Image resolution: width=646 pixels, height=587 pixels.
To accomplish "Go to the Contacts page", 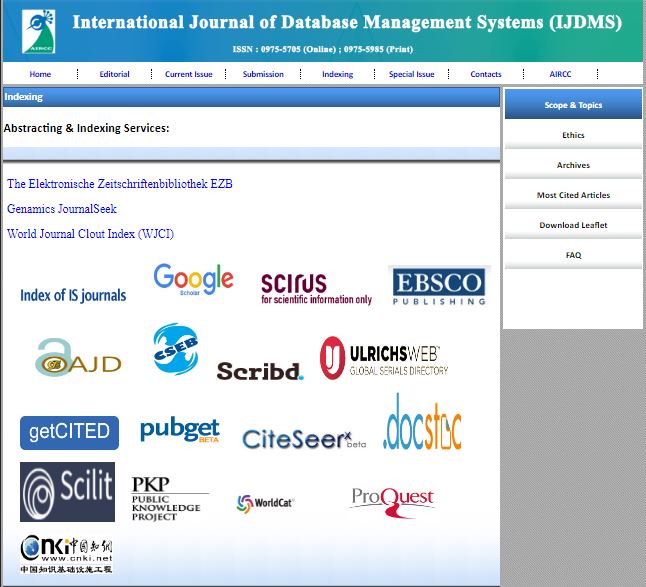I will click(x=486, y=74).
